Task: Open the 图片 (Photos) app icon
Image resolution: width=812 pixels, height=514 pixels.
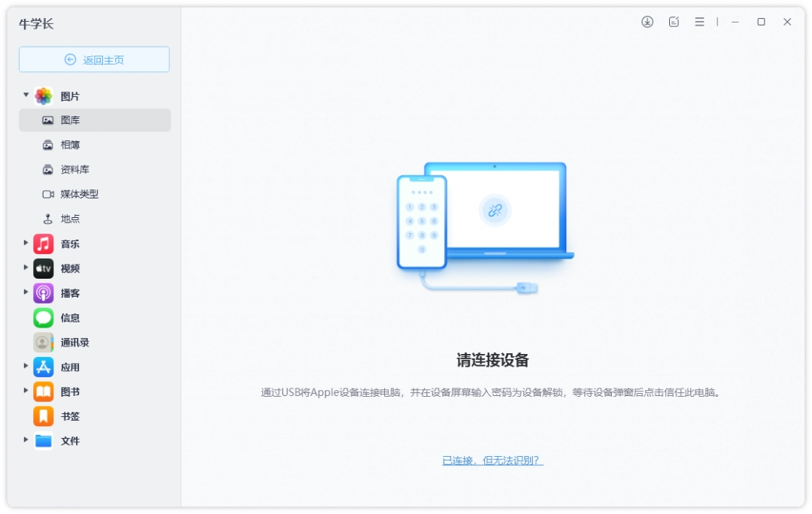Action: point(41,95)
